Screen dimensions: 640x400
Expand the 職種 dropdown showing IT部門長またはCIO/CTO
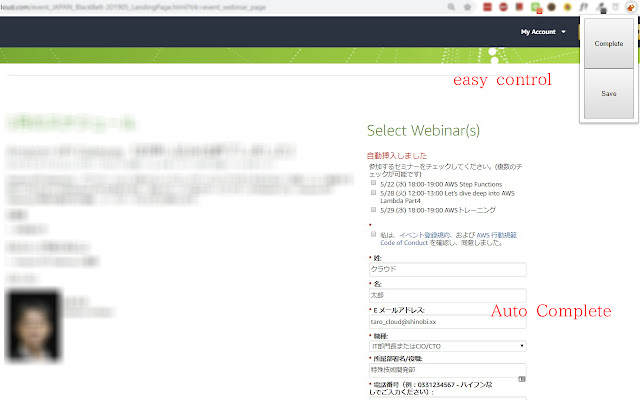[x=447, y=346]
